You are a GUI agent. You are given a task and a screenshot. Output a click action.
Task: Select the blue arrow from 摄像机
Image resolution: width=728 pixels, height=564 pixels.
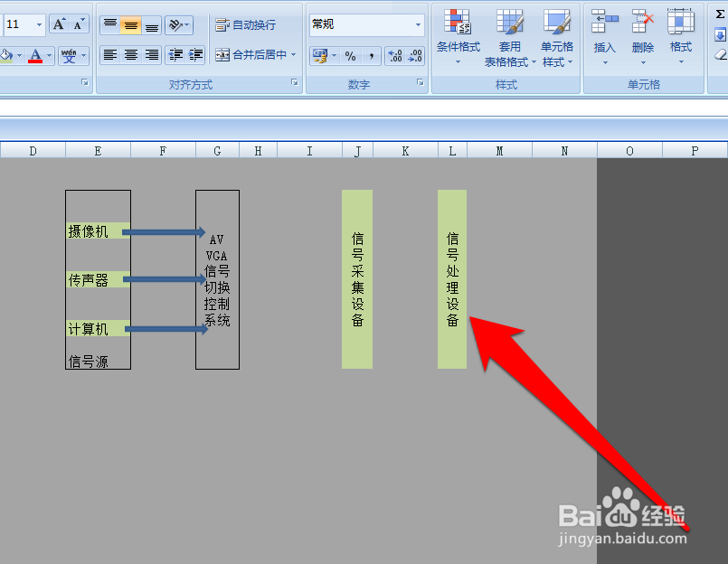[x=164, y=231]
